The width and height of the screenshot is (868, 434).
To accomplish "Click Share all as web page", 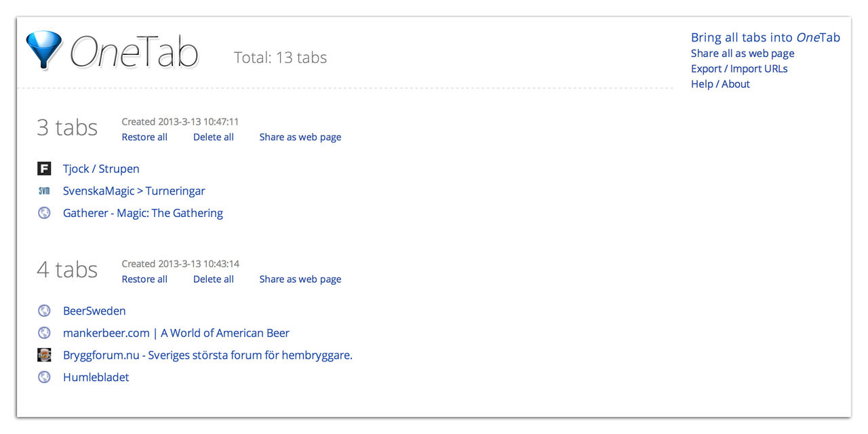I will point(743,53).
